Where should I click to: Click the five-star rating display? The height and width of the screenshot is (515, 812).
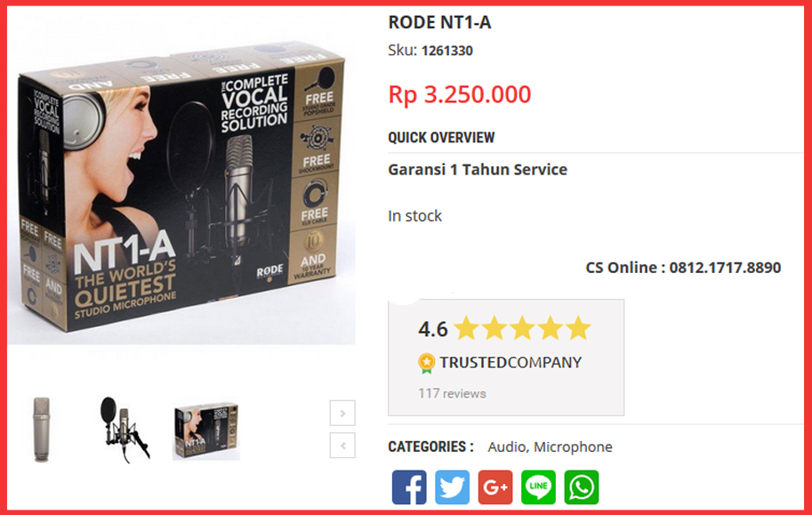click(522, 328)
